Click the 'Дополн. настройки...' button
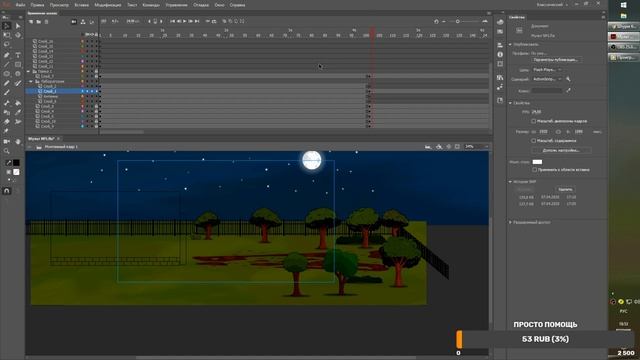Image resolution: width=640 pixels, height=360 pixels. pyautogui.click(x=561, y=150)
